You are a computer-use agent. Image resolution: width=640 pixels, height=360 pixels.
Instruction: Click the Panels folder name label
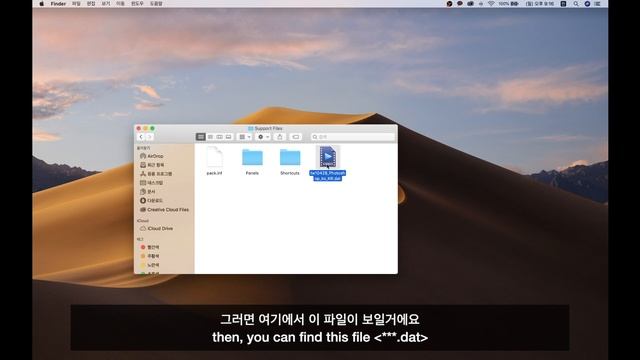252,173
